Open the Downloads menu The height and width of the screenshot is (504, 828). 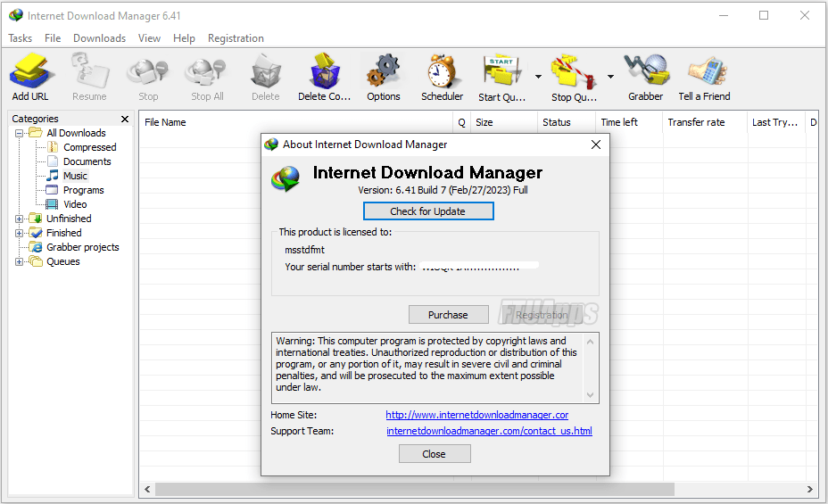click(x=99, y=38)
